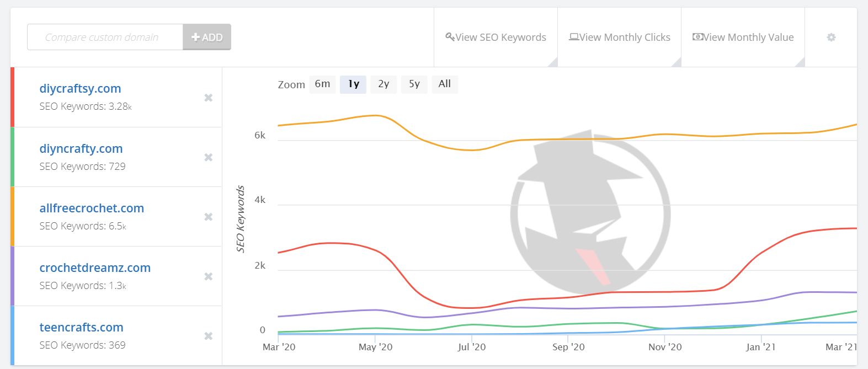Click the key icon beside View SEO Keywords
This screenshot has height=369, width=868.
450,37
